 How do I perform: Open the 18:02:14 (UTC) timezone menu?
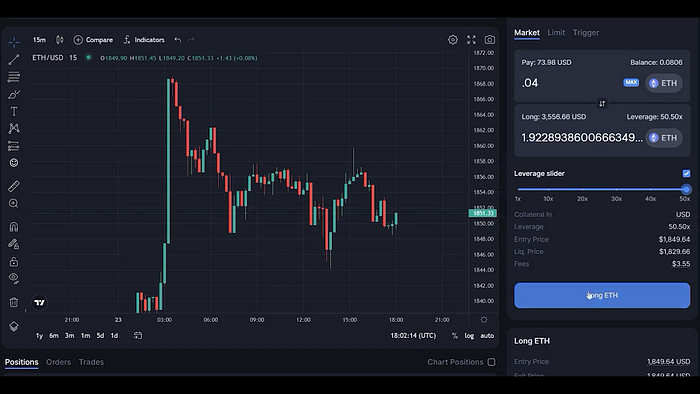413,336
